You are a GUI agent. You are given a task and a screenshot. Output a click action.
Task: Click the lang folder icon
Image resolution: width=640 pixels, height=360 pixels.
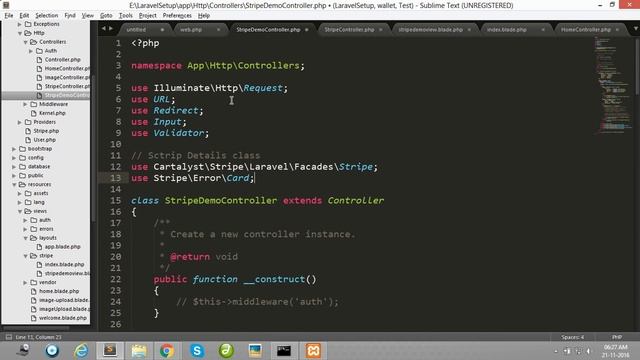click(28, 202)
